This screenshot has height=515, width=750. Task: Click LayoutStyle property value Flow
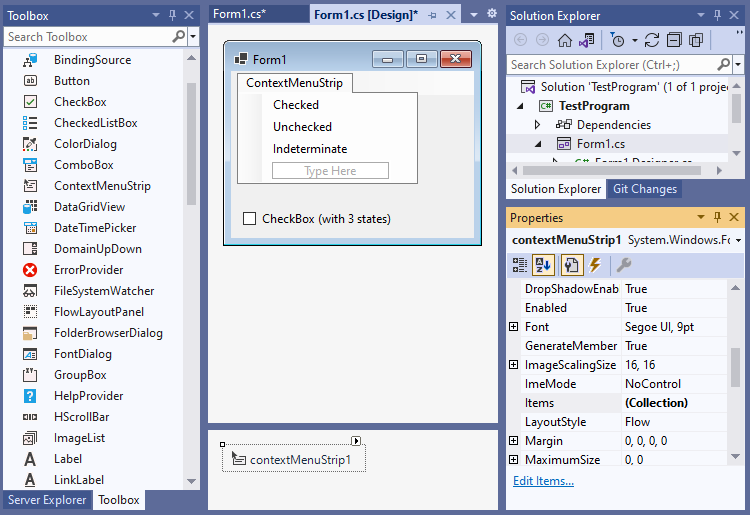click(673, 422)
